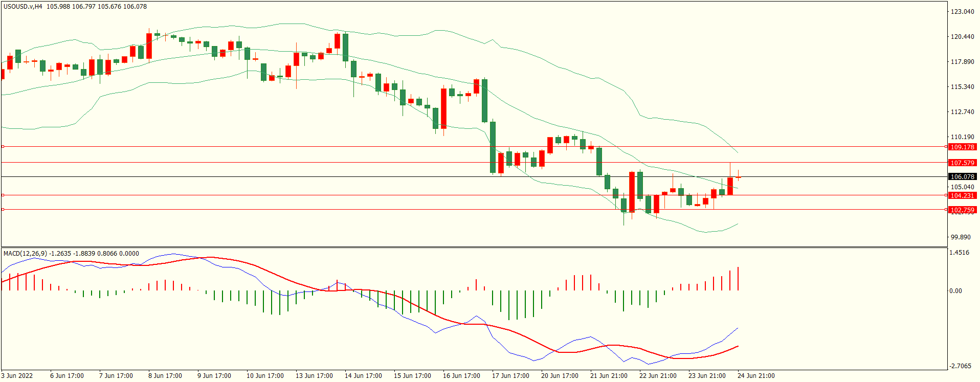Click the 17 Jun 17:00 time axis label

point(510,376)
